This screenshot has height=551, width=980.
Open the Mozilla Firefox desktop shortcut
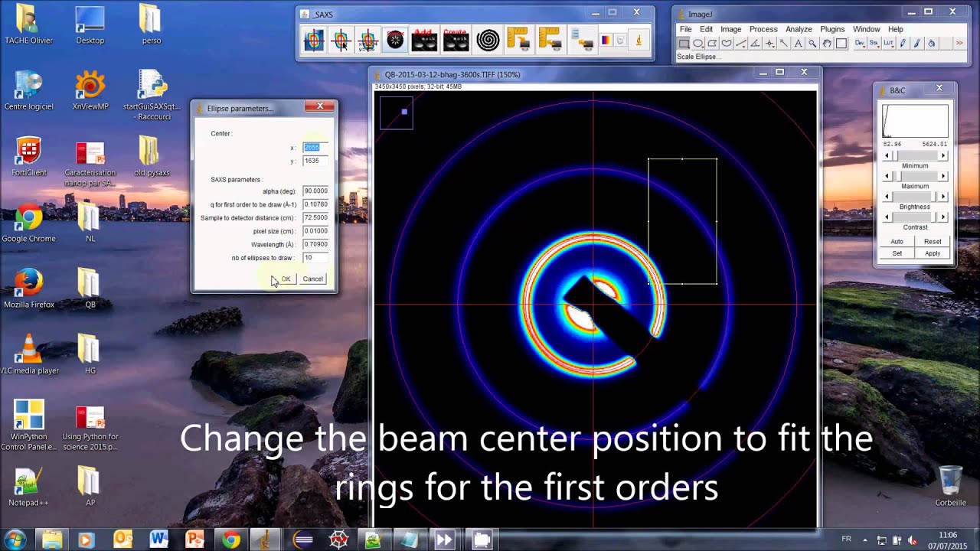pyautogui.click(x=29, y=288)
